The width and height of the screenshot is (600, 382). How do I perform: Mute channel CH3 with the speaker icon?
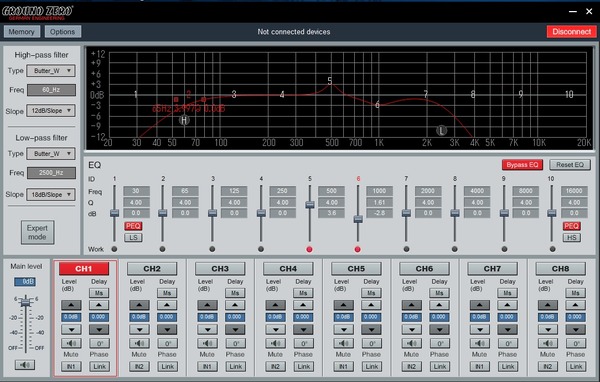click(207, 343)
